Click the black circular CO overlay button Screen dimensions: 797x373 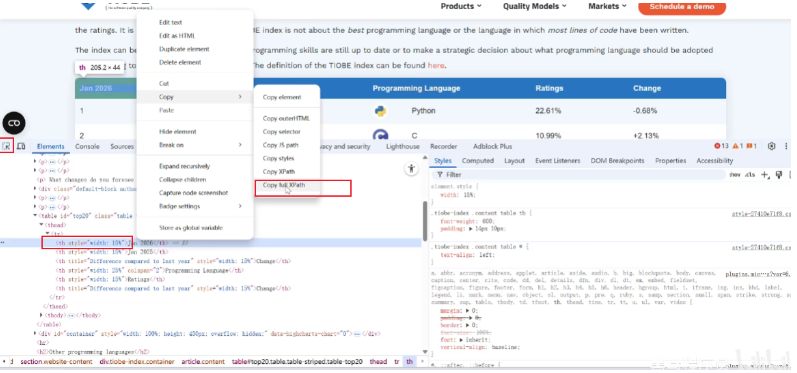click(x=14, y=123)
